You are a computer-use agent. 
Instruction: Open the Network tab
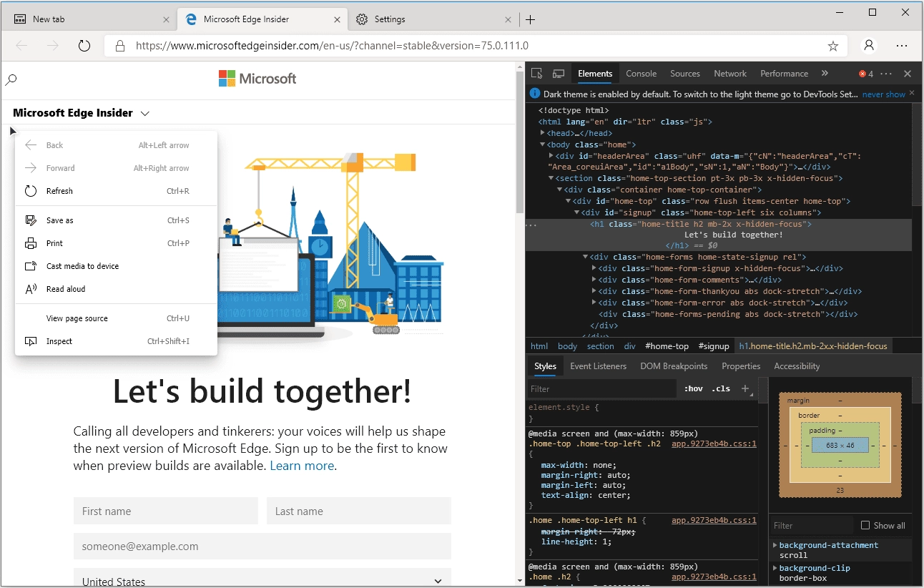730,74
